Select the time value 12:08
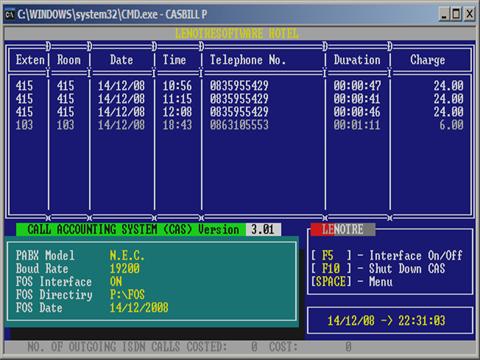The width and height of the screenshot is (480, 360). pyautogui.click(x=177, y=112)
